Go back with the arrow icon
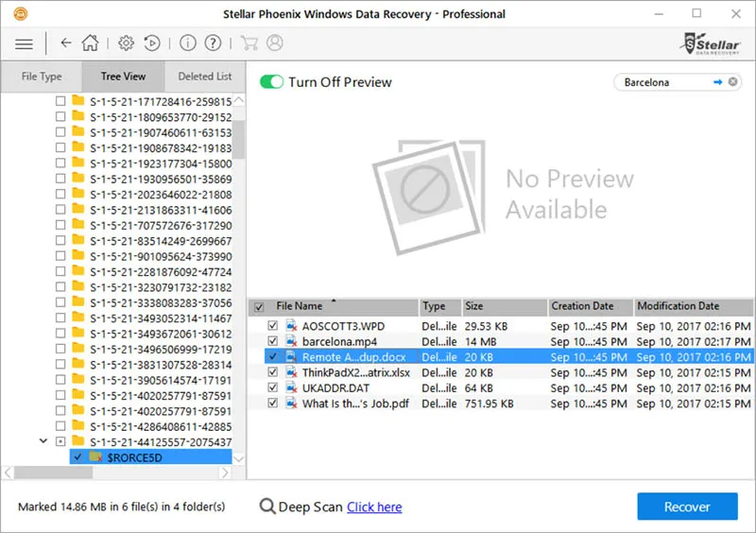This screenshot has width=756, height=533. pyautogui.click(x=66, y=43)
